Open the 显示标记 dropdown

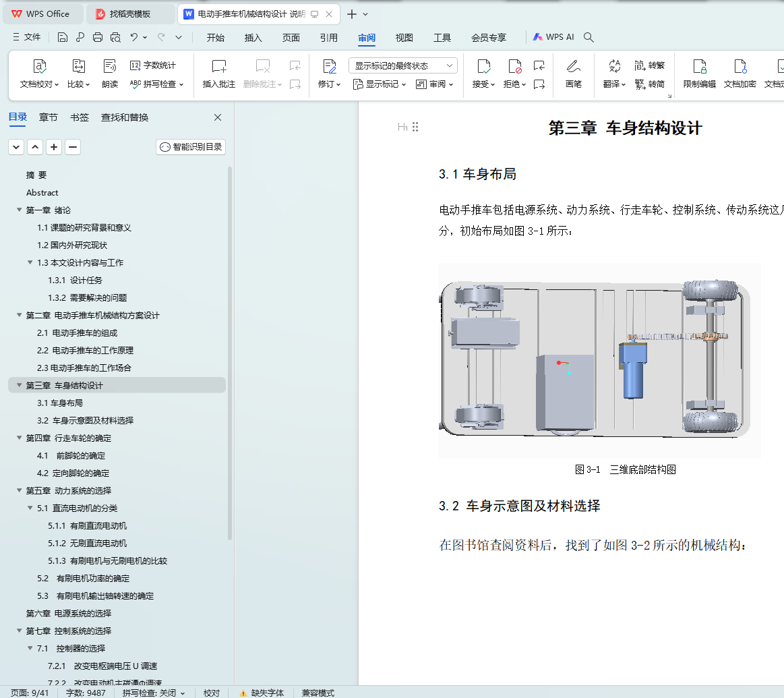click(x=380, y=84)
